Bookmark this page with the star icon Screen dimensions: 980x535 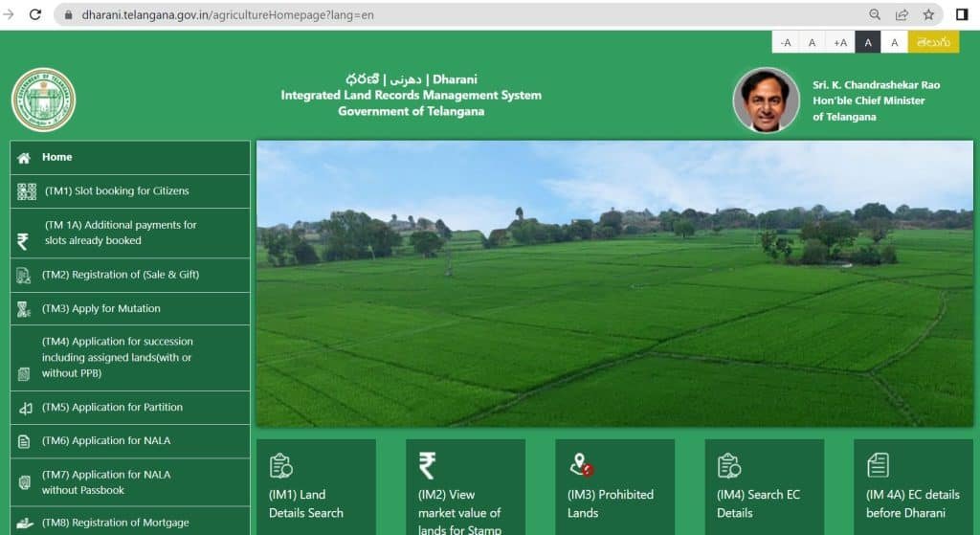coord(928,14)
